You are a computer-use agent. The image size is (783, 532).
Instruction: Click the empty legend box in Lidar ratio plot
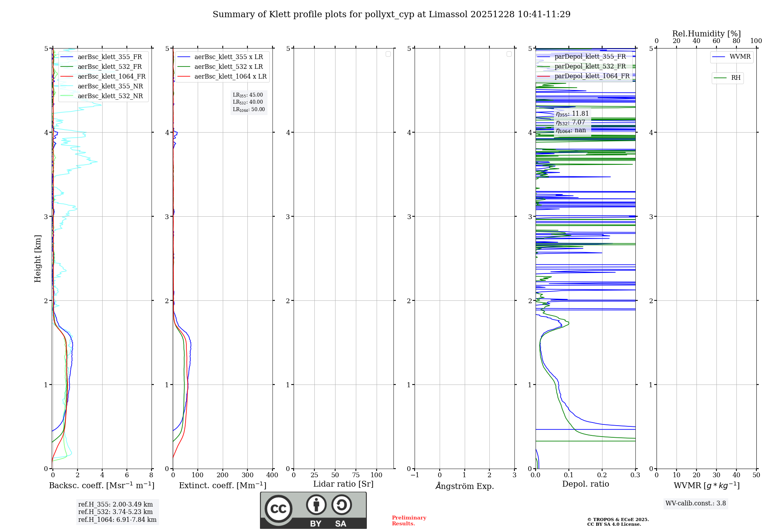388,54
